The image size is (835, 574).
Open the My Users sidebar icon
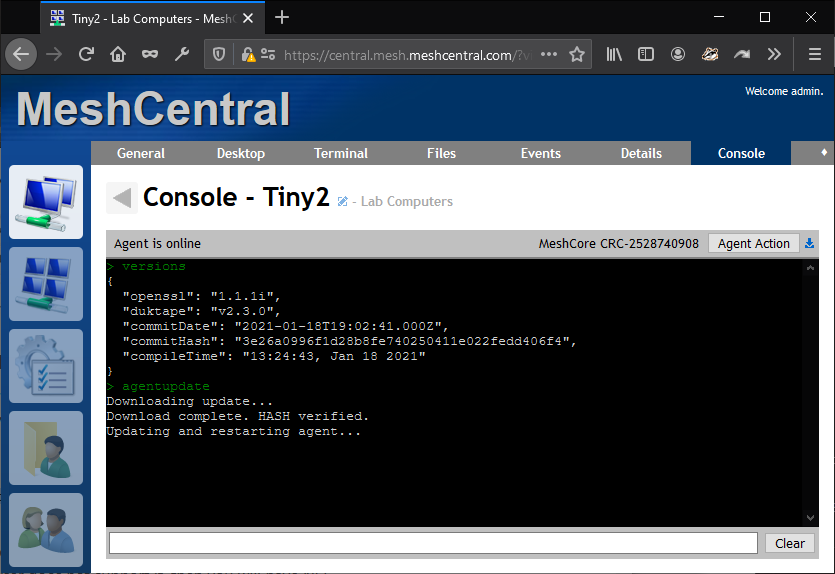click(x=46, y=530)
